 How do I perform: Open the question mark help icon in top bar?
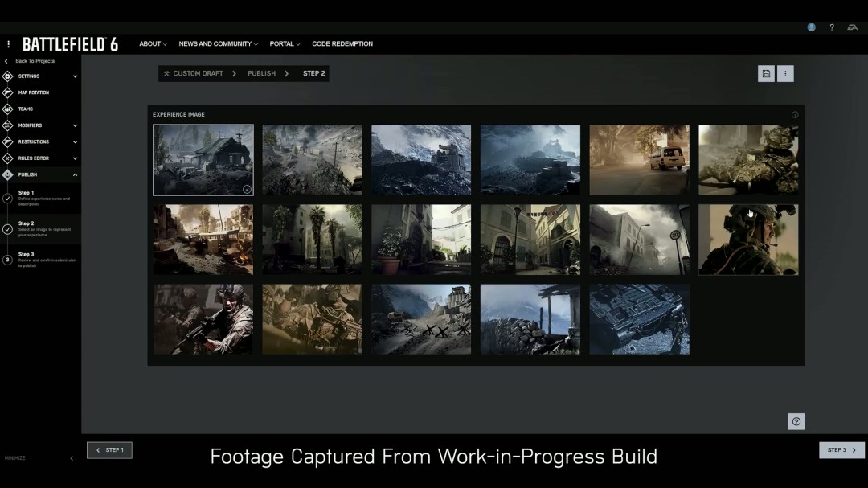(832, 27)
